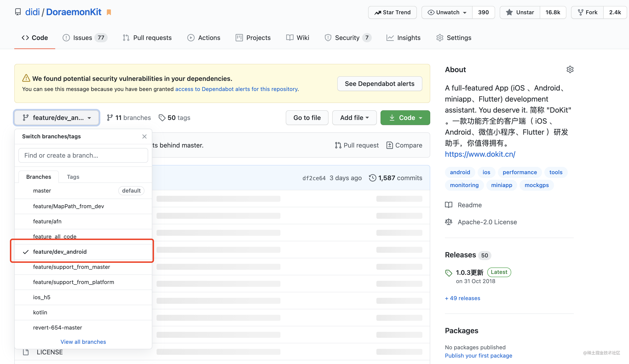This screenshot has height=364, width=629.
Task: Click the tag icon beside 50 tags
Action: 162,117
